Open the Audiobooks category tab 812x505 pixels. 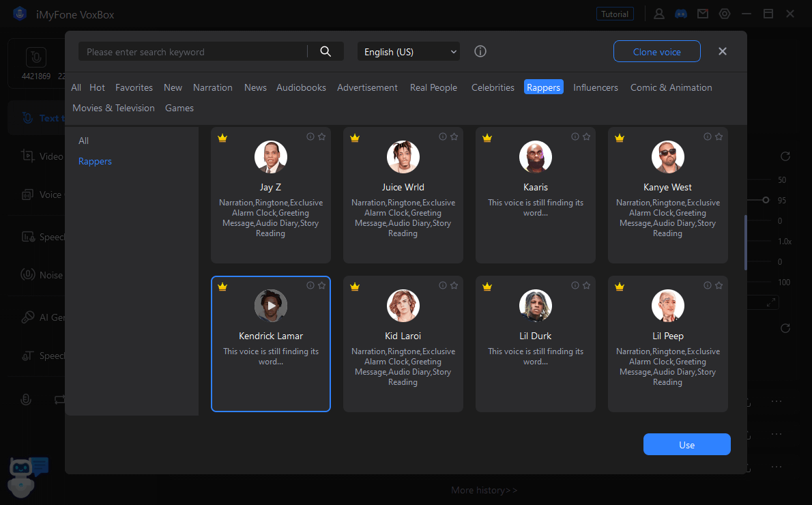point(302,87)
